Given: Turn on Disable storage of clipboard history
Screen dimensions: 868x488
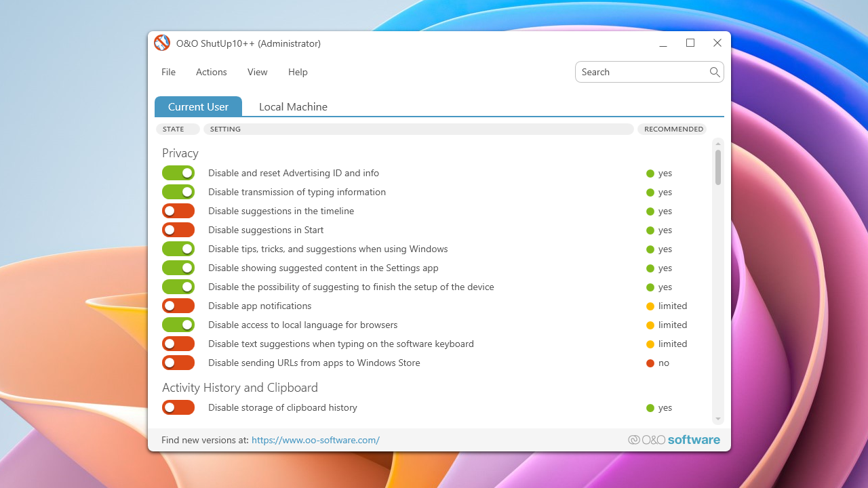Looking at the screenshot, I should coord(178,408).
